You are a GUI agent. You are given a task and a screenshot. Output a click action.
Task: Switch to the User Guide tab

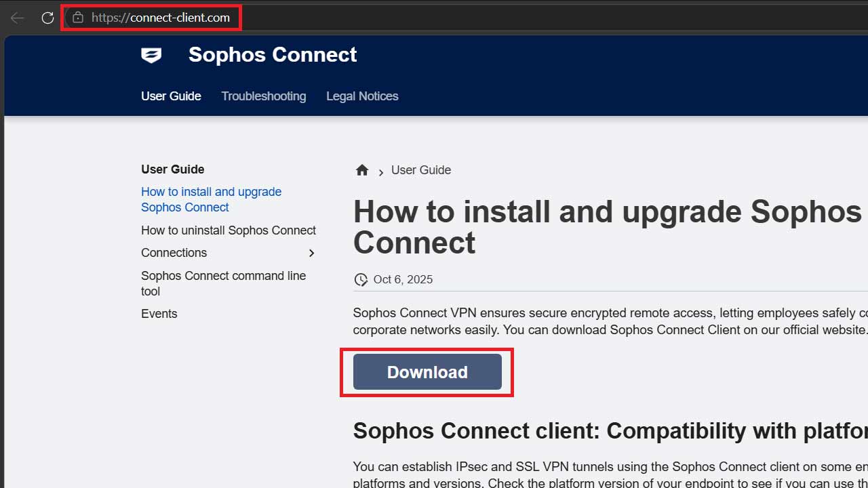[x=171, y=96]
